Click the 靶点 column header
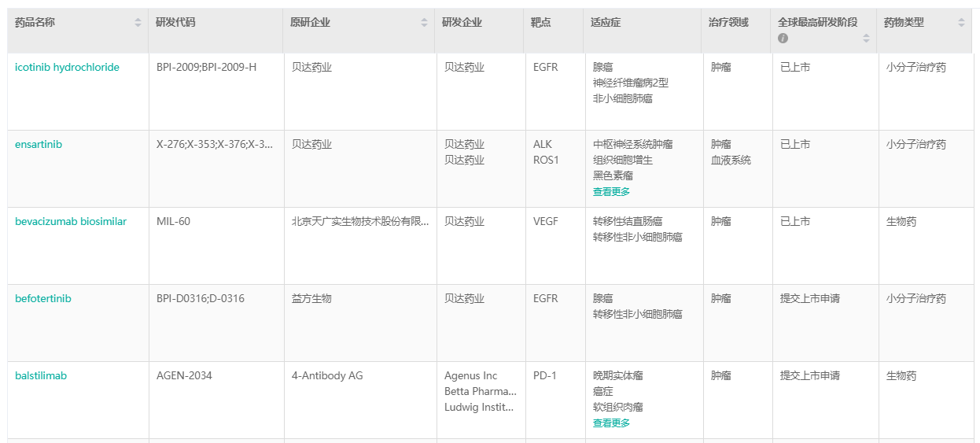 [x=541, y=23]
